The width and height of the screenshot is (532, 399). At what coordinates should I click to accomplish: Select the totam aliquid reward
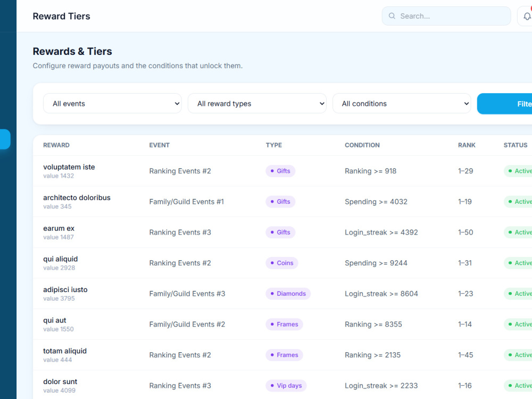click(x=65, y=351)
